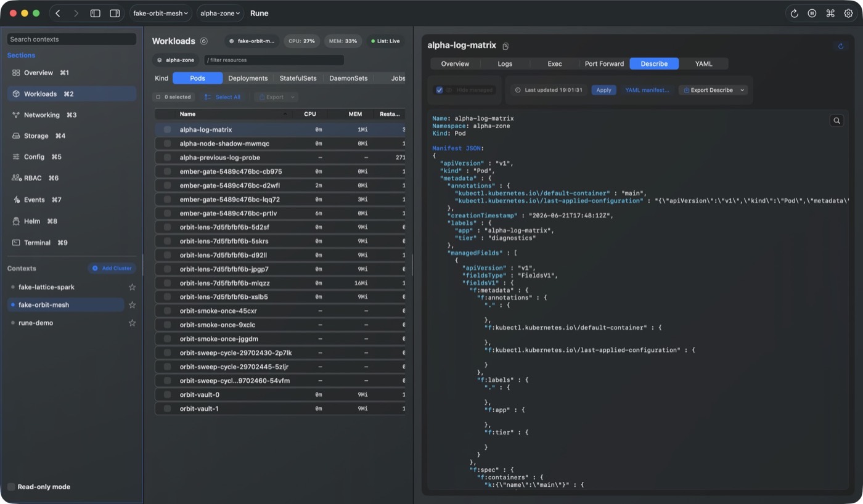Screen dimensions: 863x504
Task: Switch to the Port Forward tab
Action: (604, 63)
